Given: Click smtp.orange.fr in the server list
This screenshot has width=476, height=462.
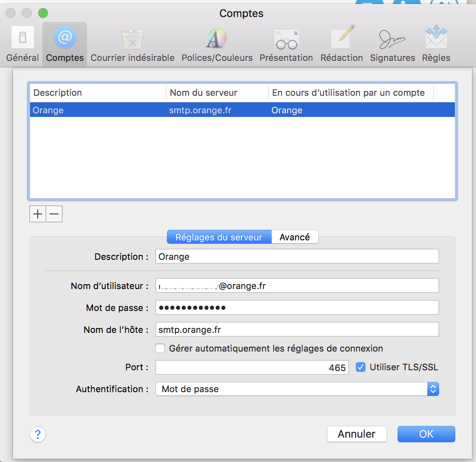Looking at the screenshot, I should (x=200, y=110).
